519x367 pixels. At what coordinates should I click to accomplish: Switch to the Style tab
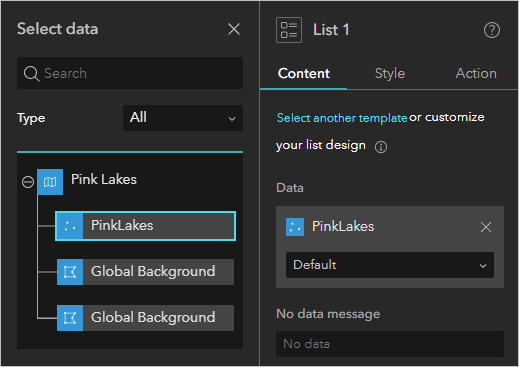coord(390,74)
